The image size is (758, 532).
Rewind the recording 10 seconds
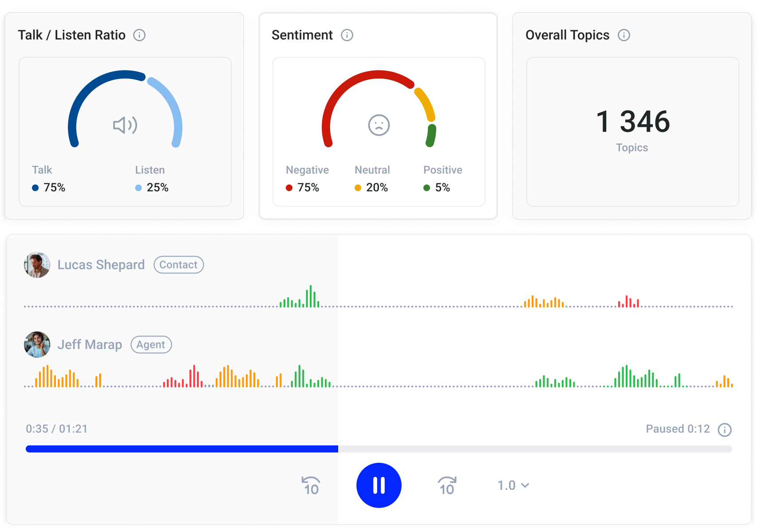[311, 485]
